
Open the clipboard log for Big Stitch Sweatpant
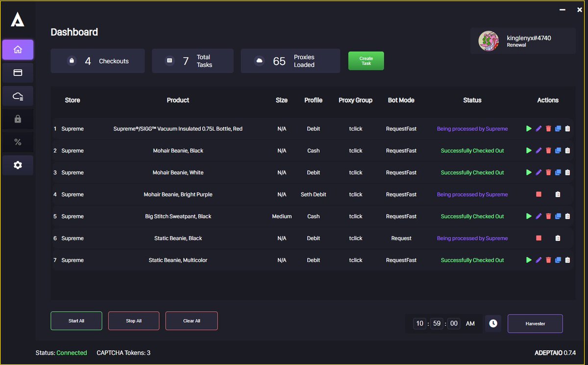pos(567,216)
